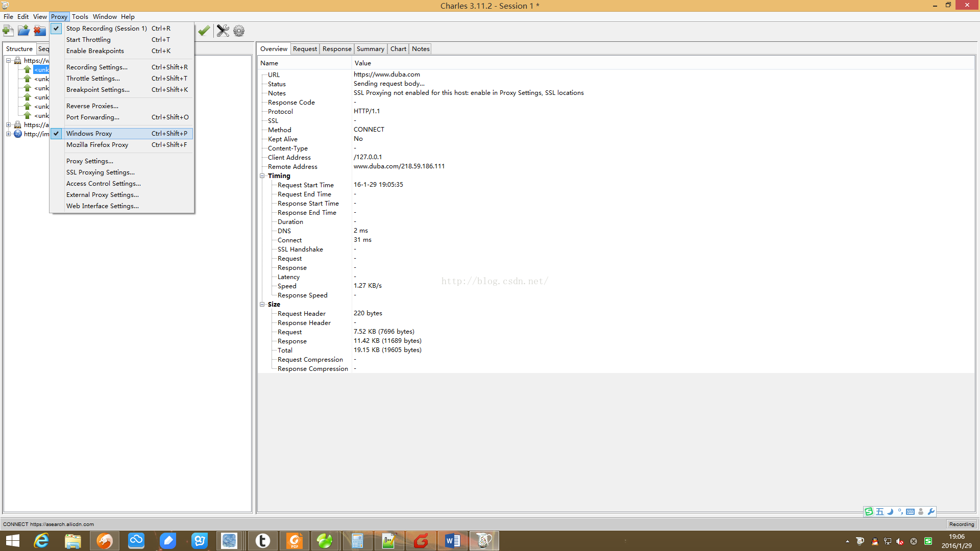The image size is (980, 551).
Task: Click the blue wrench icon on IME bar
Action: (931, 511)
